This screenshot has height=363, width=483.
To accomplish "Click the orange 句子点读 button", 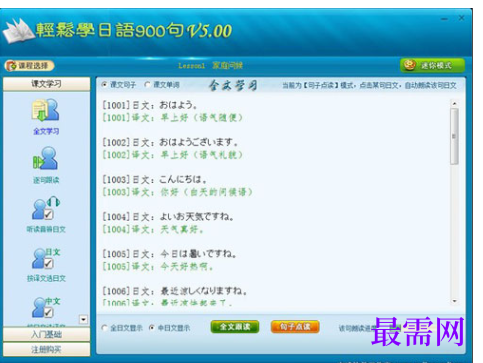I will 295,327.
